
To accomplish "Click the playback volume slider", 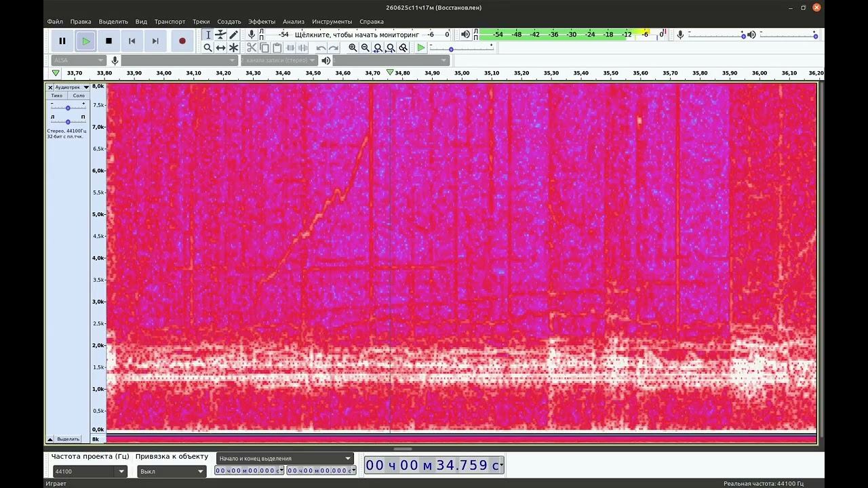I will click(x=789, y=35).
